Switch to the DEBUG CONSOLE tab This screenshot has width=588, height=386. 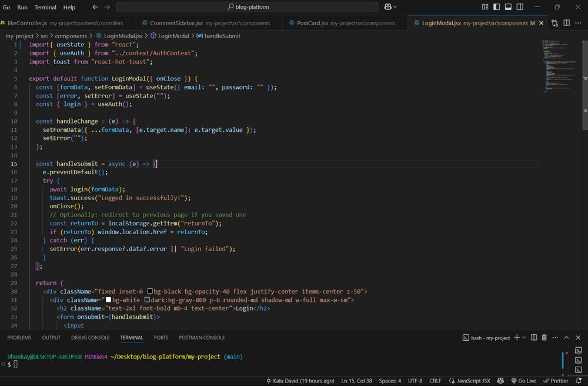coord(91,338)
